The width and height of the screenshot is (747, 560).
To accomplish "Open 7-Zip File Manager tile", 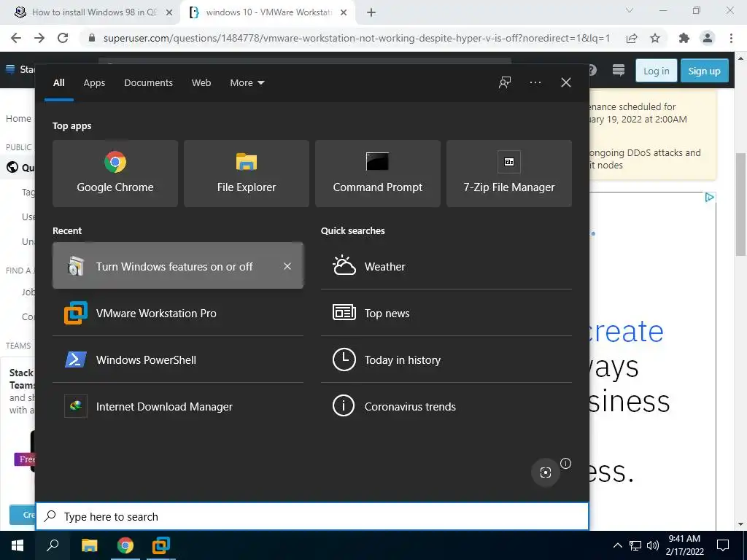I will click(508, 174).
